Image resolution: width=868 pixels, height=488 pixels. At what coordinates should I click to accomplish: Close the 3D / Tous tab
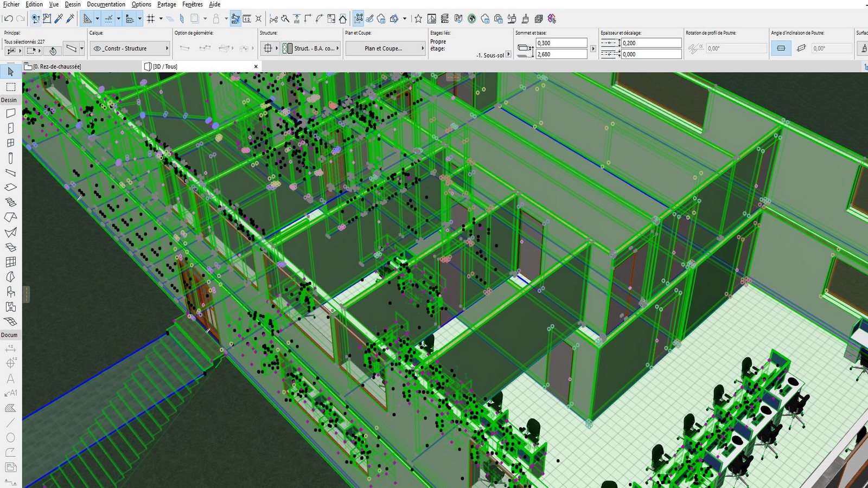point(256,67)
